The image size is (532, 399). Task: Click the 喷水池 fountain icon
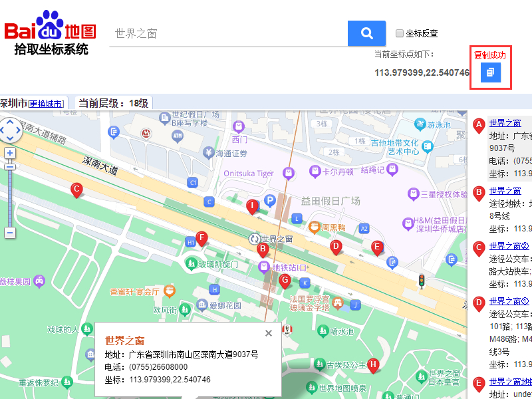click(x=323, y=331)
